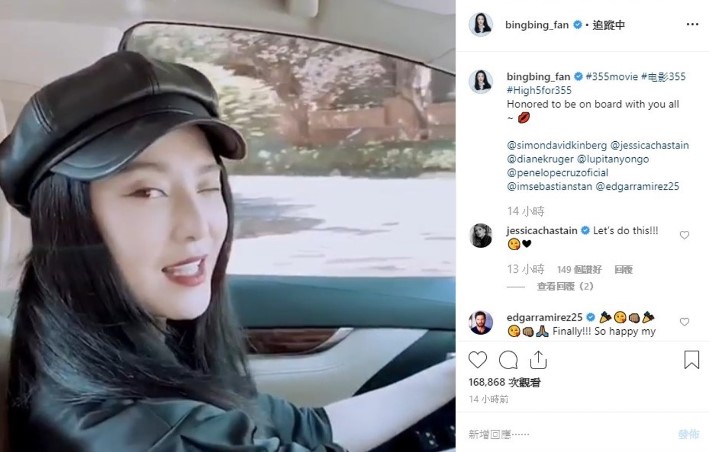718x452 pixels.
Task: Open edgarramirez25's profile picture
Action: tap(481, 322)
